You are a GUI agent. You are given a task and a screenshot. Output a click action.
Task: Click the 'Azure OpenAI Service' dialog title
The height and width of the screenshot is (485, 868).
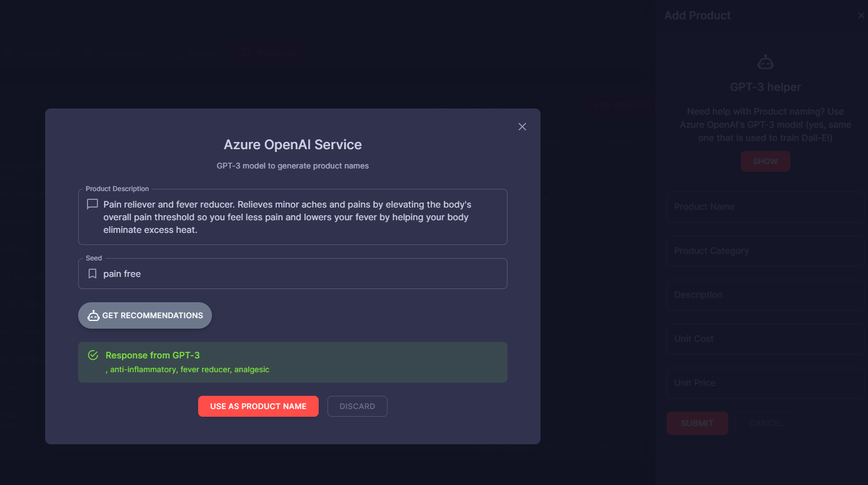(x=293, y=144)
